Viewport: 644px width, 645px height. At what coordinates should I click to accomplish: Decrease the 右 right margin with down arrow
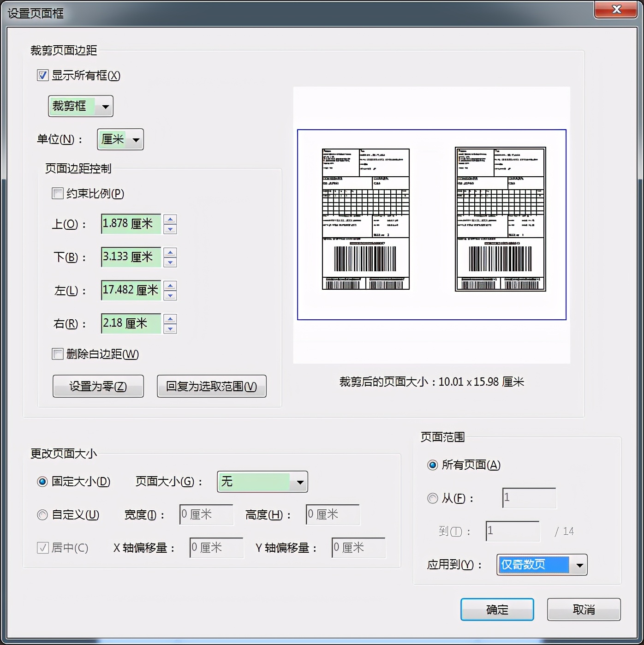(170, 328)
